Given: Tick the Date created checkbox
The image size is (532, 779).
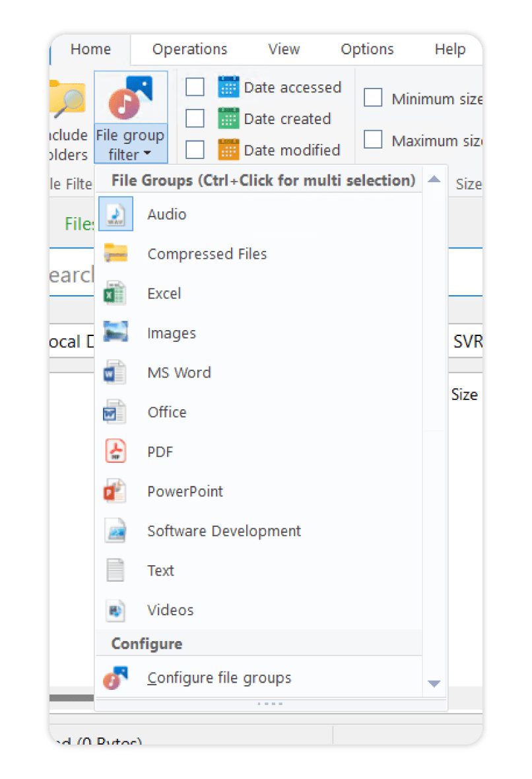Looking at the screenshot, I should coord(195,119).
